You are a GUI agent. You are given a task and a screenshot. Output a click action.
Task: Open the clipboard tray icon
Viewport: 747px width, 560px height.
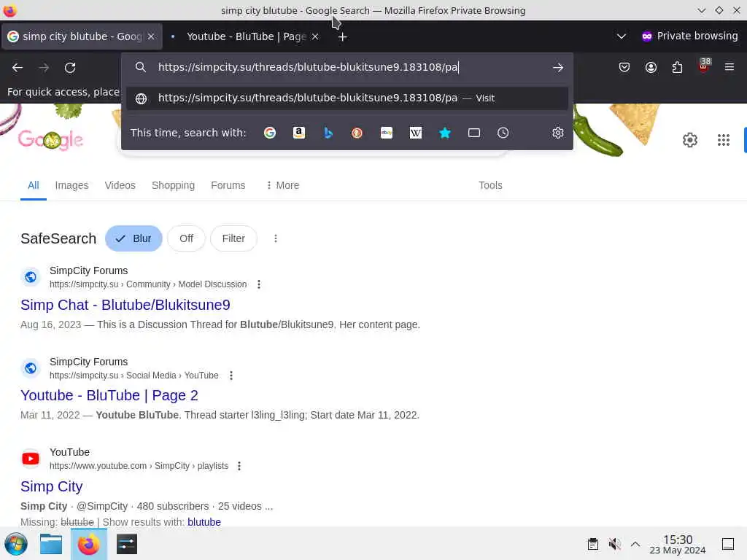click(x=592, y=544)
